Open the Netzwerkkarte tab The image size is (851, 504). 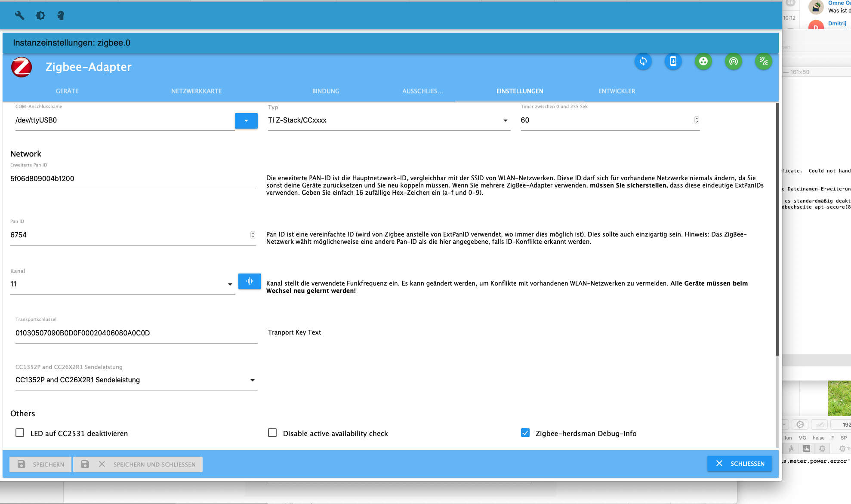[x=197, y=91]
